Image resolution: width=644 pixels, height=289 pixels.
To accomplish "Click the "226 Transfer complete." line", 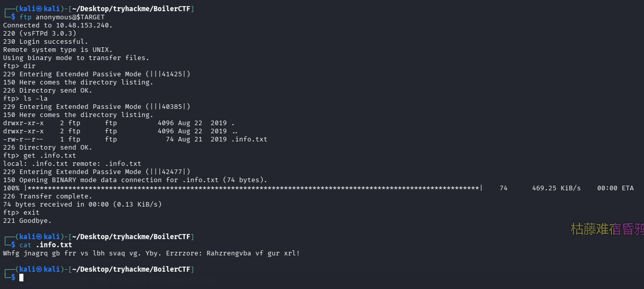I will (x=47, y=196).
